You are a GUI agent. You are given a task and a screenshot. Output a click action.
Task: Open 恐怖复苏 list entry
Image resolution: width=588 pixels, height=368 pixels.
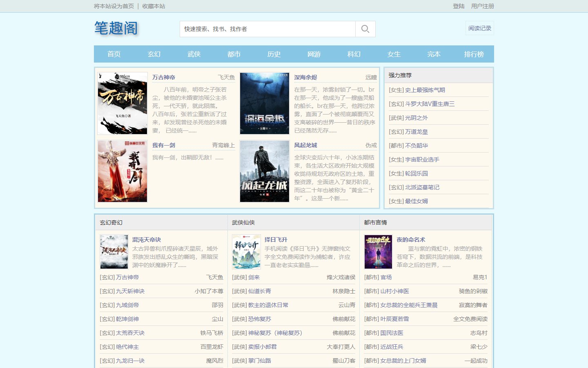tap(260, 319)
